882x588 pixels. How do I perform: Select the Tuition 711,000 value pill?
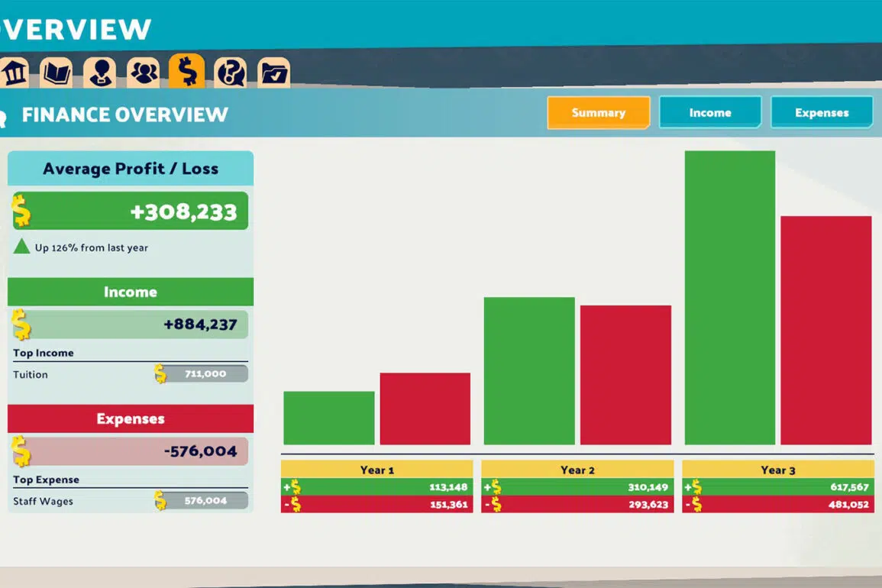click(x=205, y=374)
